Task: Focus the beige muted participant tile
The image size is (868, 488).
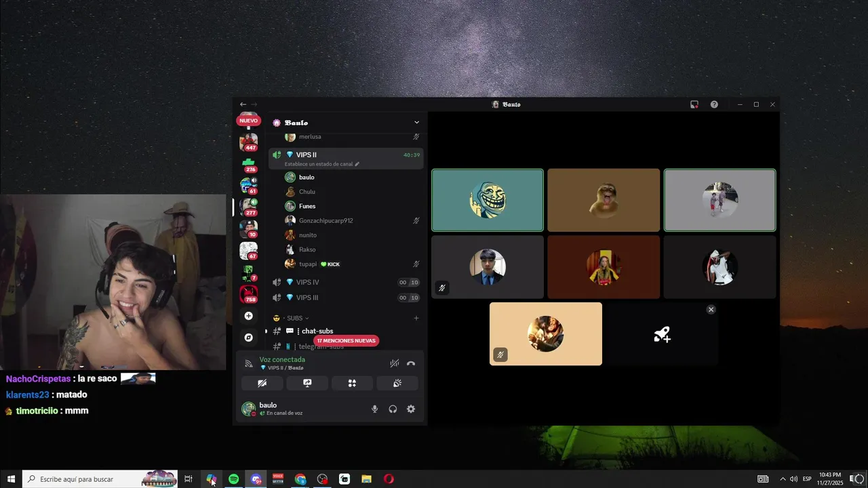Action: (x=546, y=333)
